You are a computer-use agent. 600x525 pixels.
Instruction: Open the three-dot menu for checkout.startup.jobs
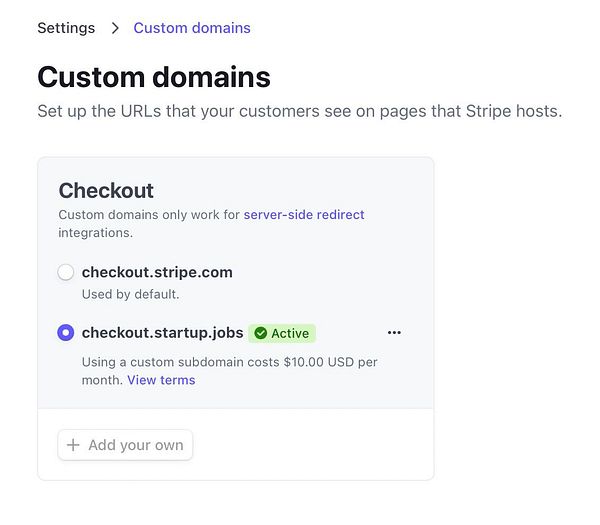coord(394,333)
